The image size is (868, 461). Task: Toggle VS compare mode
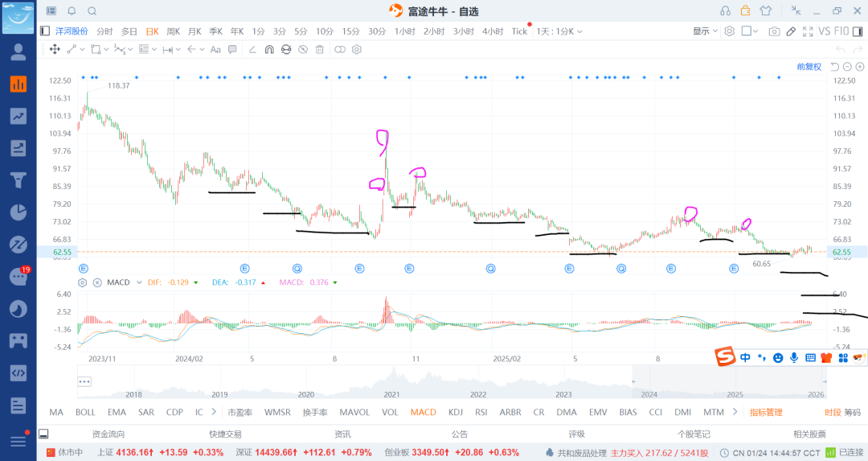[825, 31]
